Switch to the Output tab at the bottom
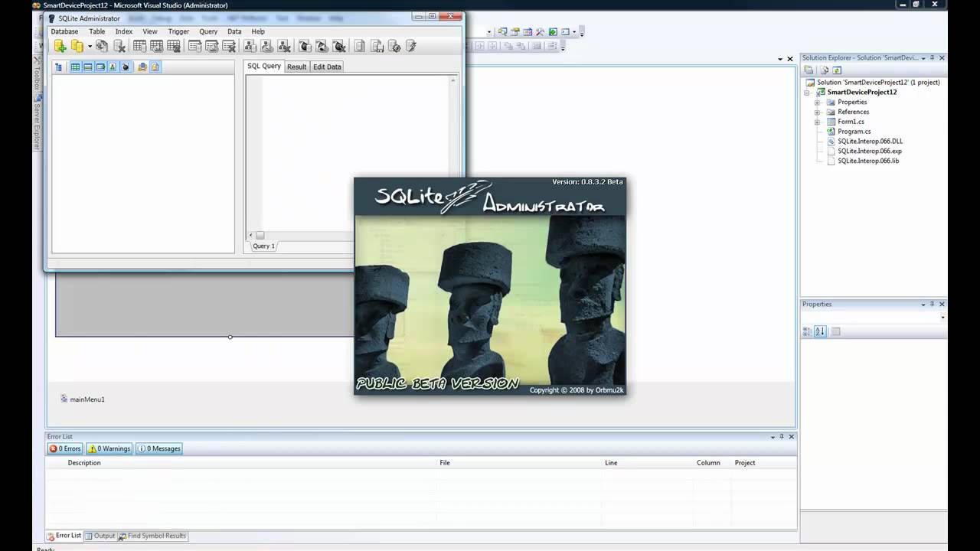Screen dimensions: 980x551 (x=100, y=536)
